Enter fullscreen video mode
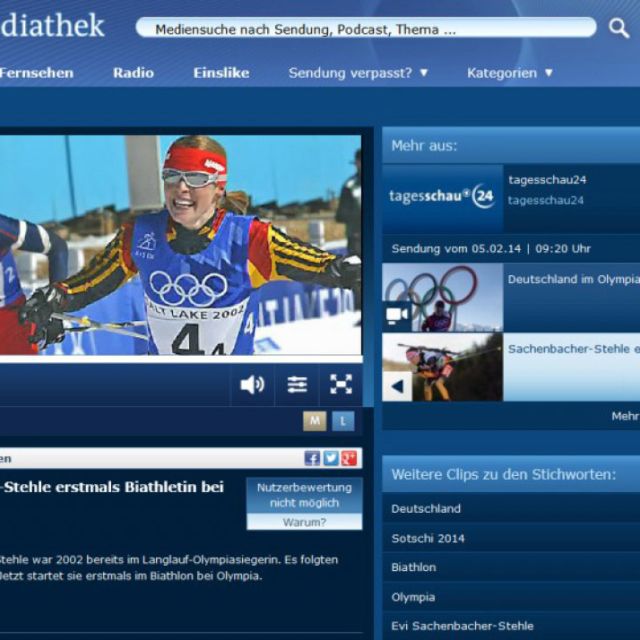This screenshot has height=640, width=640. [x=341, y=384]
